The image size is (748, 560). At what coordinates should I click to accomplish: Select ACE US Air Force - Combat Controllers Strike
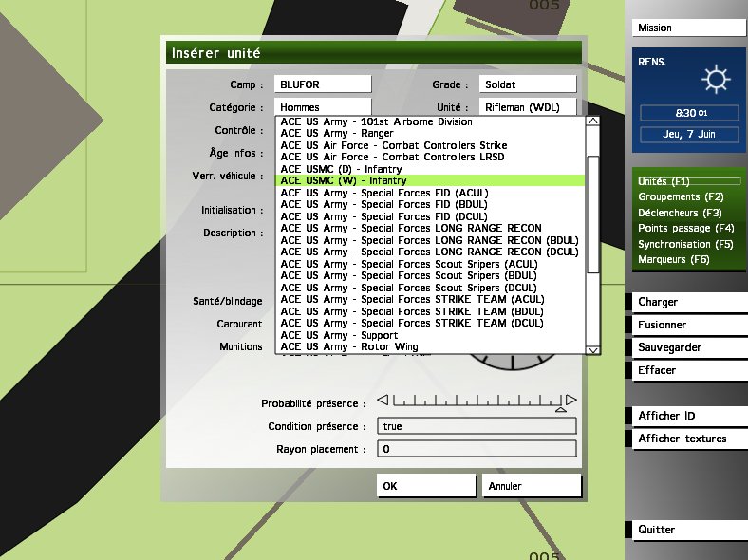click(x=430, y=145)
